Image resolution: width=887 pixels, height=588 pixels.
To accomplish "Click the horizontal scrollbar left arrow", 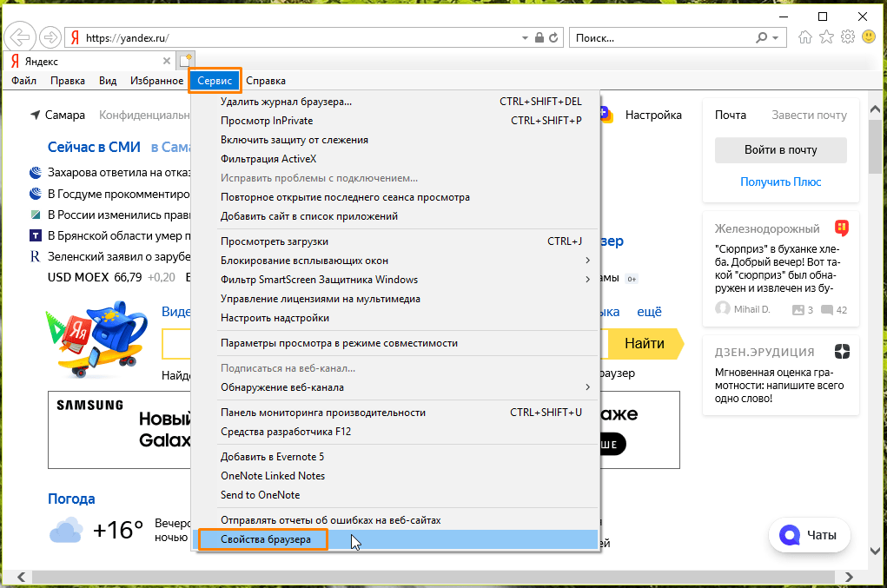I will (21, 577).
